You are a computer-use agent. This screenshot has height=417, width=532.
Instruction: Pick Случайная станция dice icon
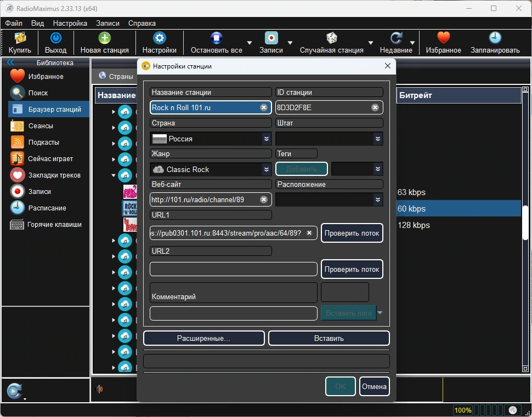pos(331,38)
